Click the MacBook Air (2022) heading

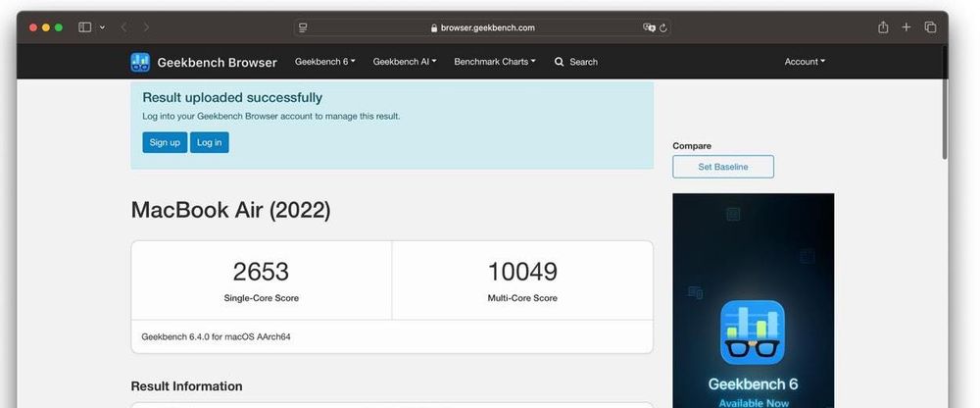[230, 210]
